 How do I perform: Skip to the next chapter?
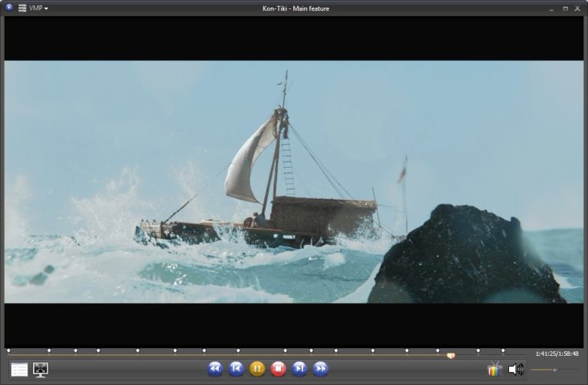click(x=299, y=369)
